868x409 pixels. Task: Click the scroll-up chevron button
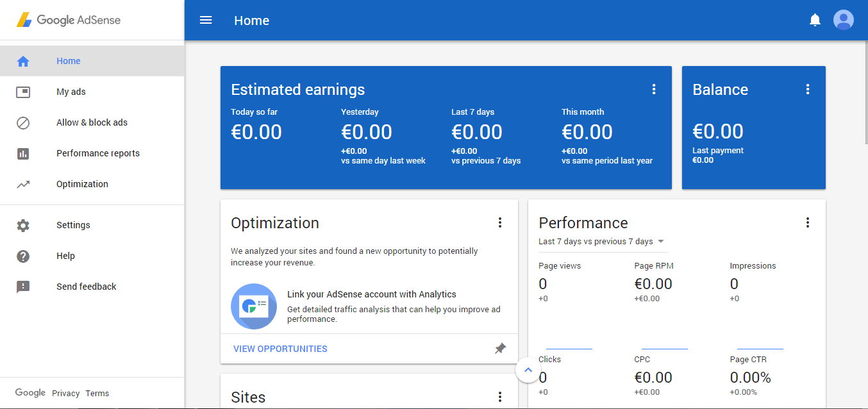pos(528,370)
